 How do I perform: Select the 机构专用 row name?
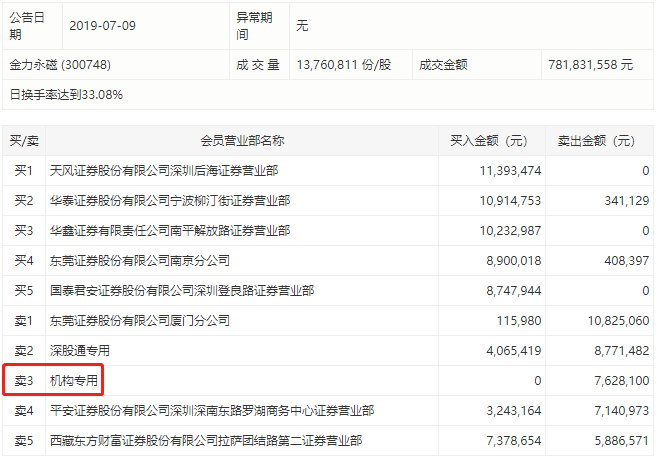click(x=74, y=381)
